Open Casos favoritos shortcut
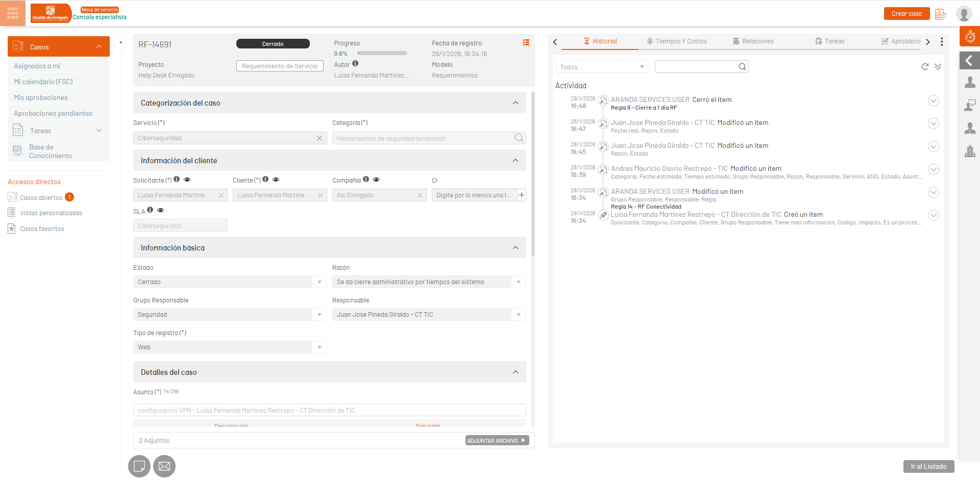The height and width of the screenshot is (481, 980). [x=36, y=229]
